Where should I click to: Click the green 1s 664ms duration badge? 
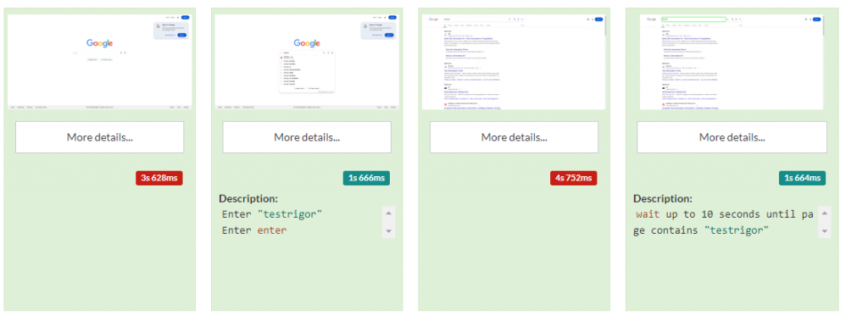(802, 178)
